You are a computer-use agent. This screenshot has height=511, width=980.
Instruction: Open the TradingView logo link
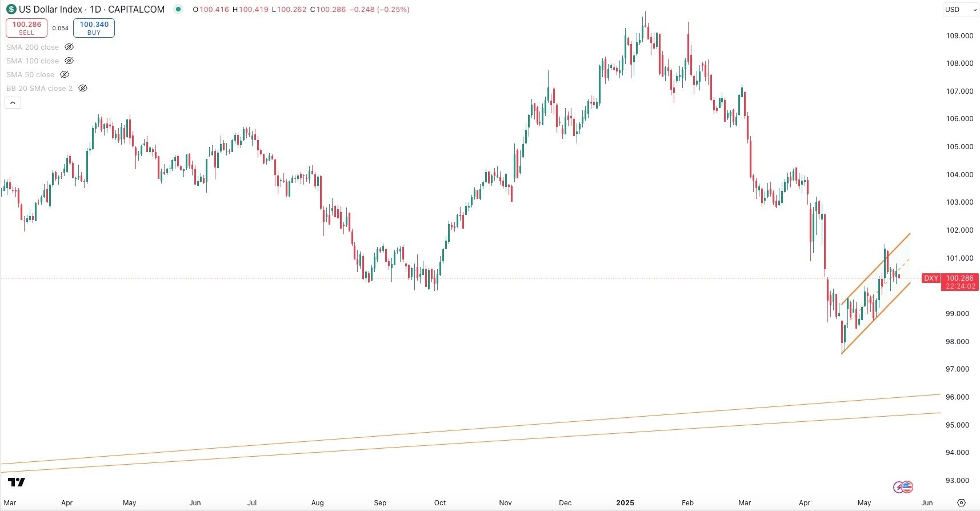17,482
